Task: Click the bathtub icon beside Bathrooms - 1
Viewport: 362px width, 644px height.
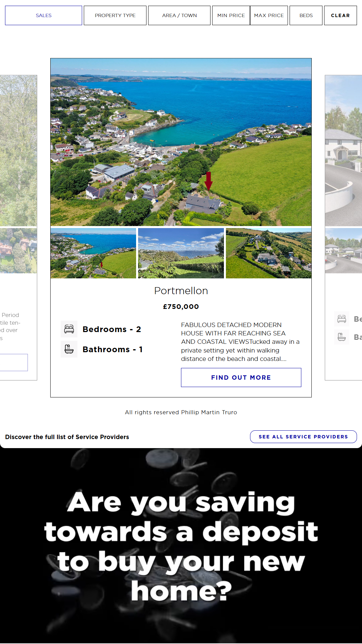Action: [x=69, y=349]
